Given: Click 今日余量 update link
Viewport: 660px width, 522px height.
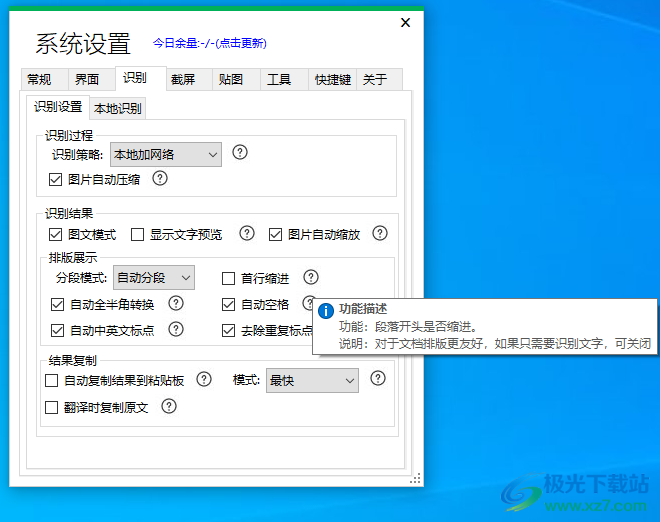Looking at the screenshot, I should pyautogui.click(x=209, y=43).
